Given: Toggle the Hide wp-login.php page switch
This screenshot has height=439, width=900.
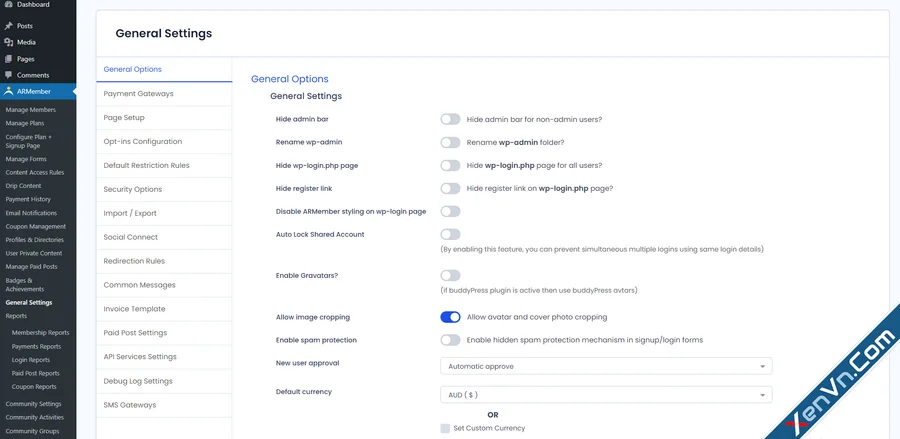Looking at the screenshot, I should pos(451,165).
